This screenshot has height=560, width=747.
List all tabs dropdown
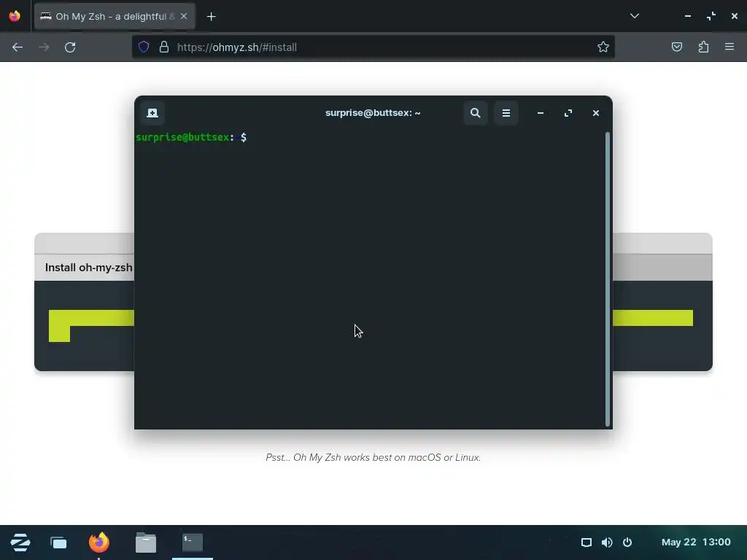pos(634,16)
